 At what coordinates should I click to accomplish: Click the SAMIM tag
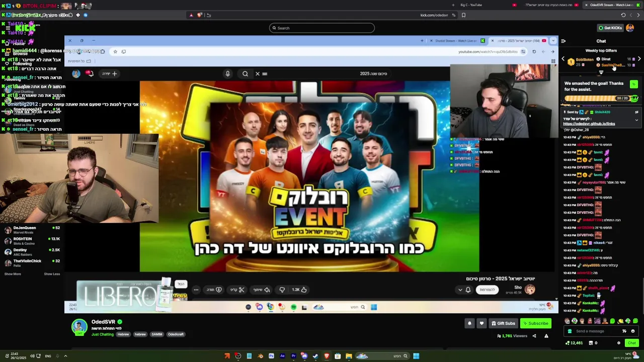(156, 334)
